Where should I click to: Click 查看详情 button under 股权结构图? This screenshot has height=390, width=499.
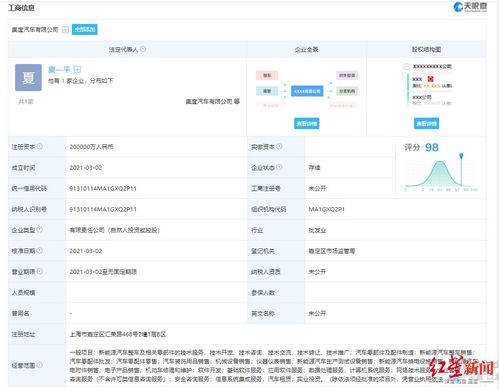pyautogui.click(x=426, y=124)
